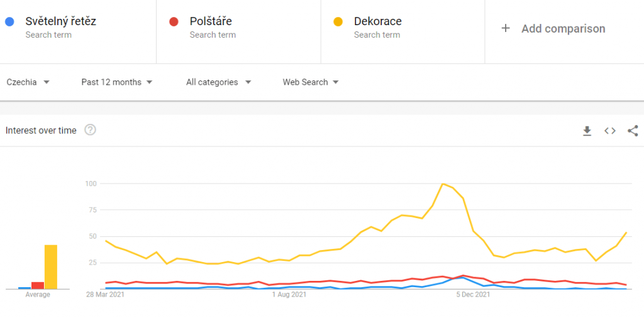Download the Interest over time data
This screenshot has width=644, height=318.
click(x=587, y=131)
